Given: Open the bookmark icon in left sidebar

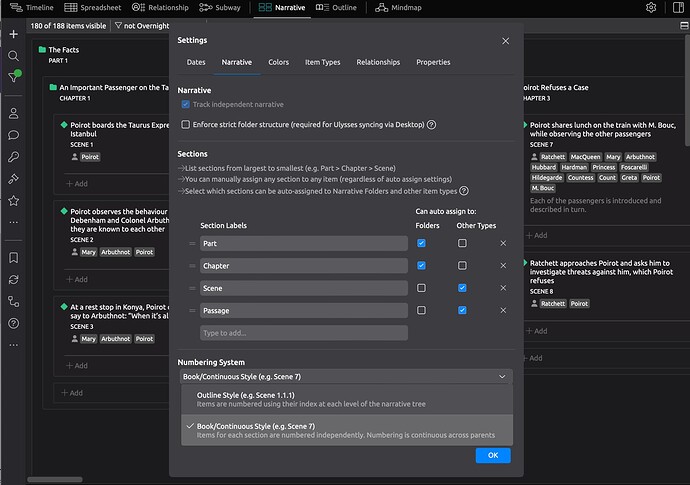Looking at the screenshot, I should 14,257.
